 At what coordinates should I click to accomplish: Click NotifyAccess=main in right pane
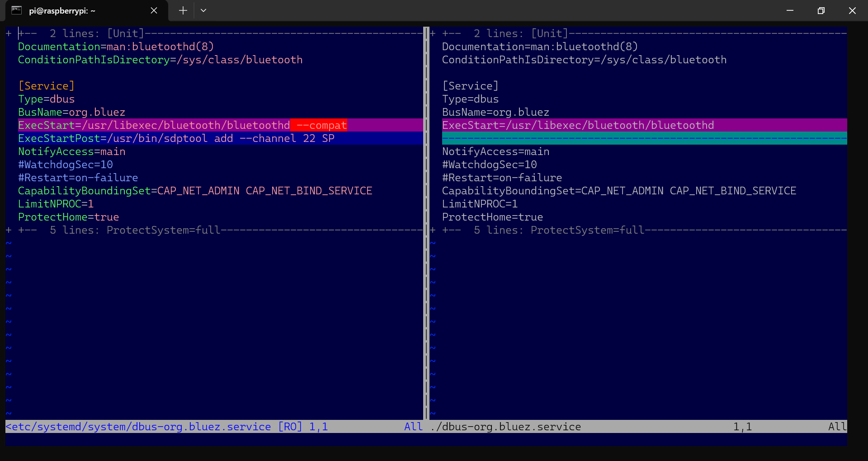[495, 151]
